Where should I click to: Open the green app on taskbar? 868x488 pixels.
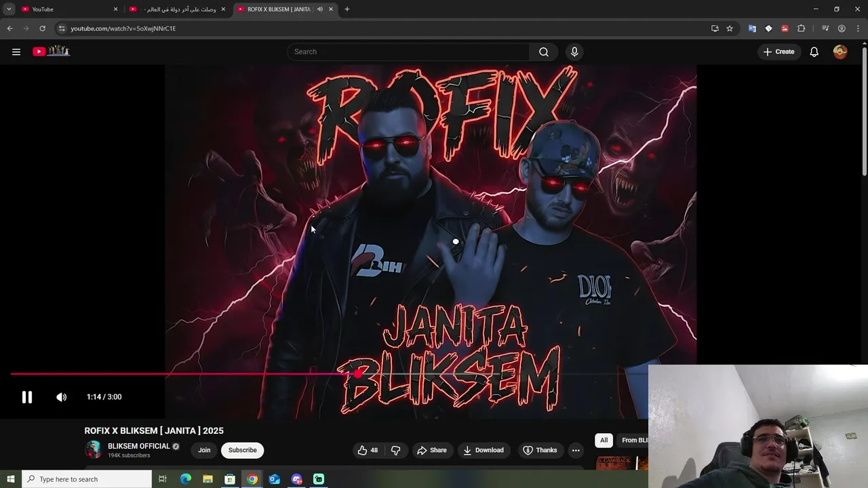[319, 479]
